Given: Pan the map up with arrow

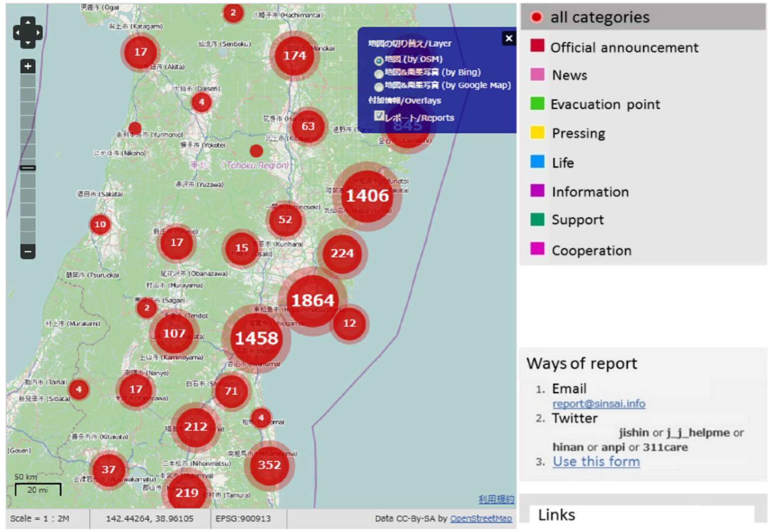Looking at the screenshot, I should tap(28, 22).
